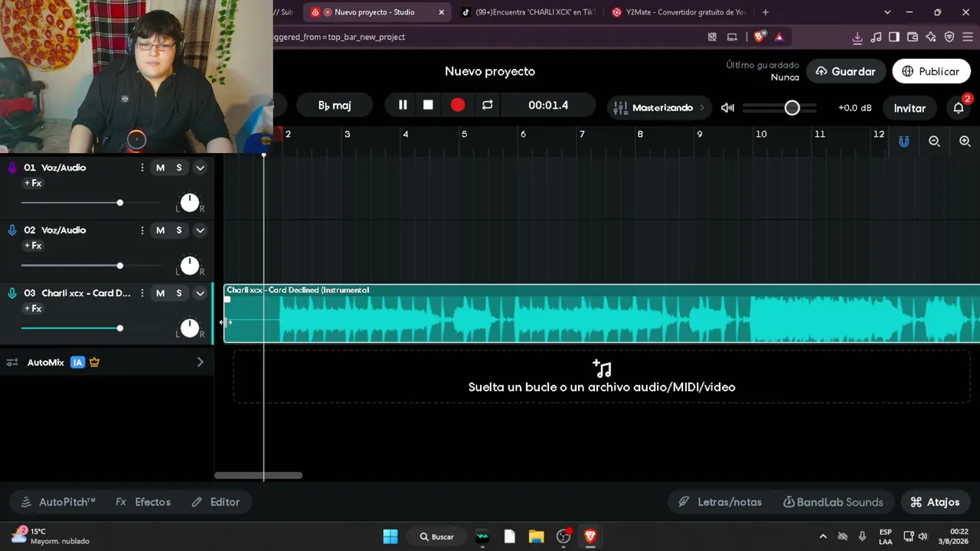Solo track 02 Voz/Audio
This screenshot has height=551, width=980.
click(179, 230)
